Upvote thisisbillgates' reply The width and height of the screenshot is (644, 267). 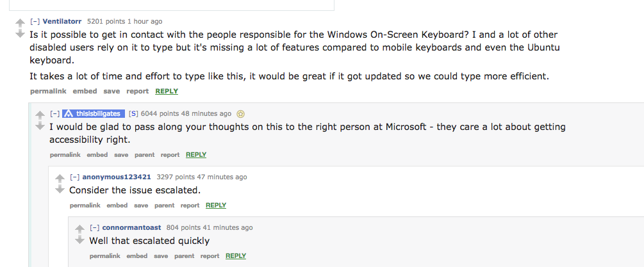(x=40, y=115)
